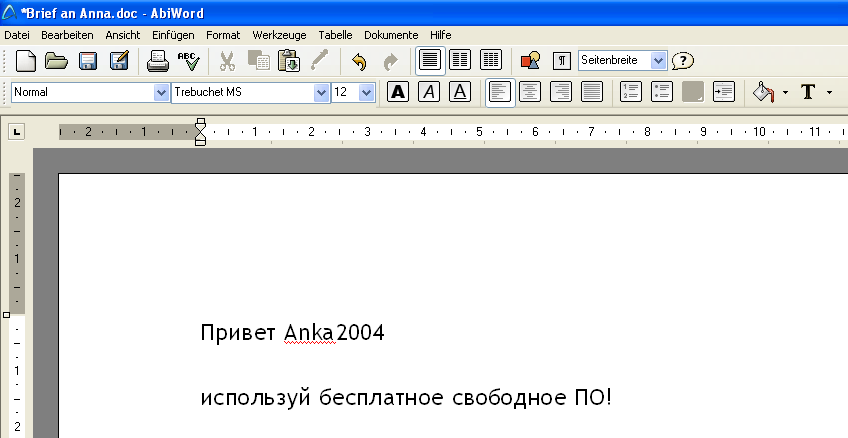Viewport: 848px width, 438px height.
Task: Open the Hilfe menu
Action: point(441,35)
